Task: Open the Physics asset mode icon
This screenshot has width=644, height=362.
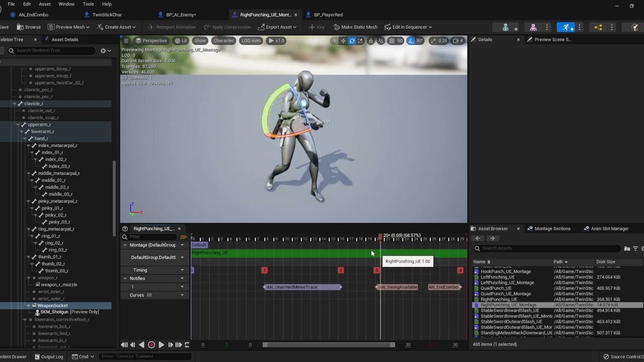Action: coord(635,27)
